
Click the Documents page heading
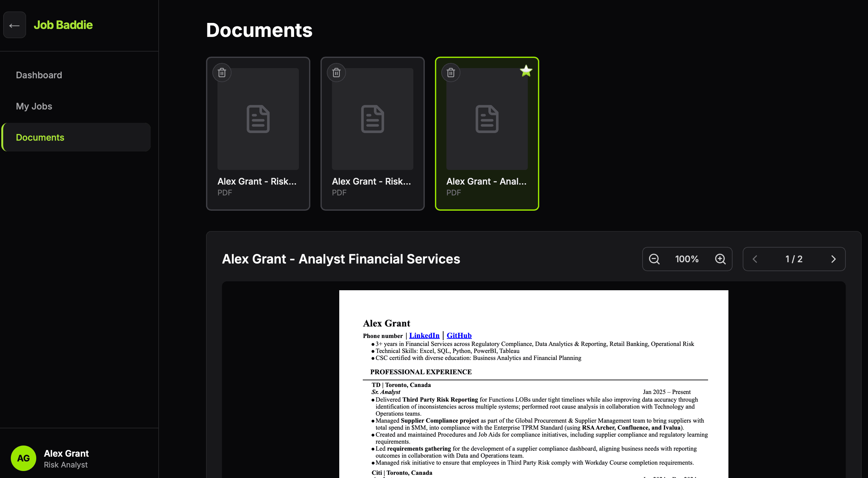tap(259, 30)
